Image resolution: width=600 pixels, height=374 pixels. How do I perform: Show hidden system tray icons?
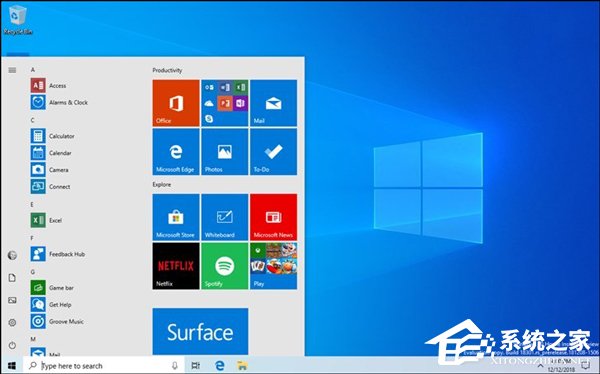tap(541, 366)
